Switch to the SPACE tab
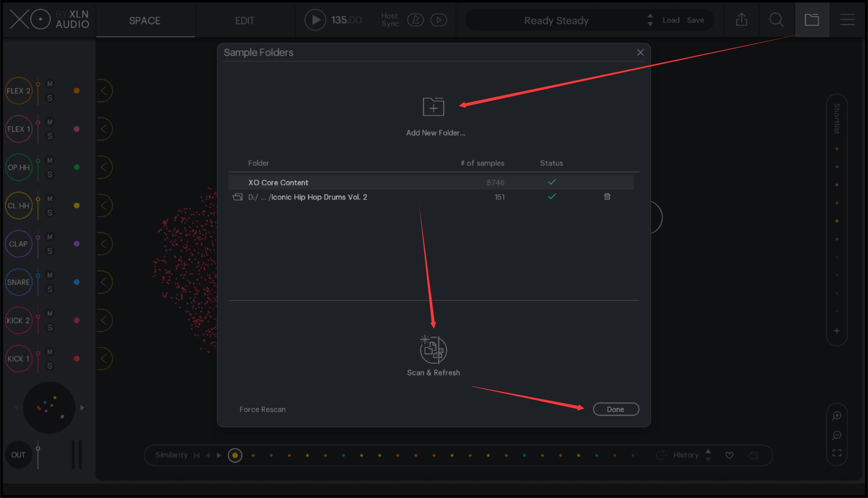Image resolution: width=868 pixels, height=498 pixels. (x=145, y=20)
